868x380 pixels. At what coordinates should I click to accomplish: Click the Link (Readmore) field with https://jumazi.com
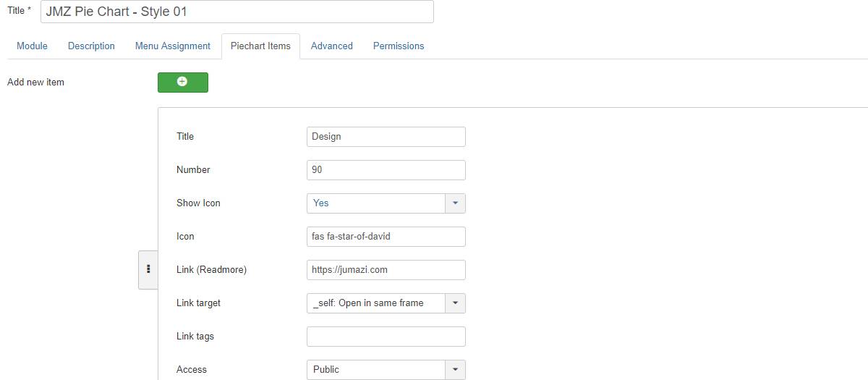click(x=386, y=270)
